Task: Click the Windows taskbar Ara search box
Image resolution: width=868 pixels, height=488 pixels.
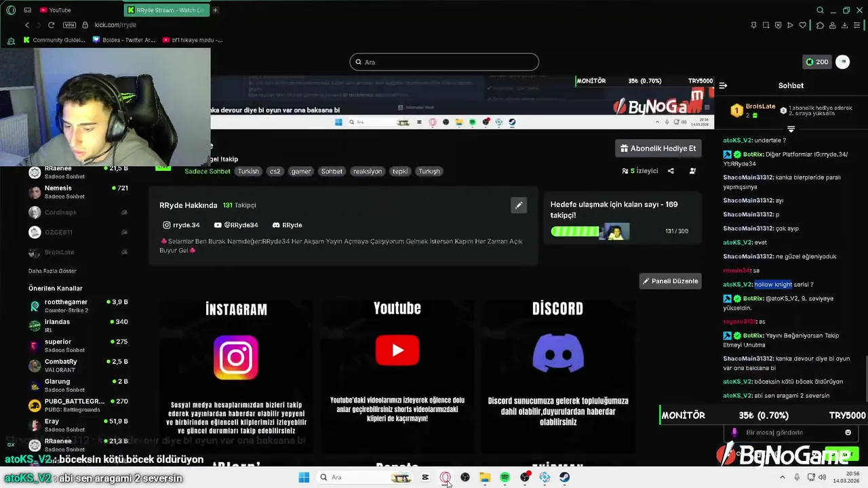Action: 365,477
